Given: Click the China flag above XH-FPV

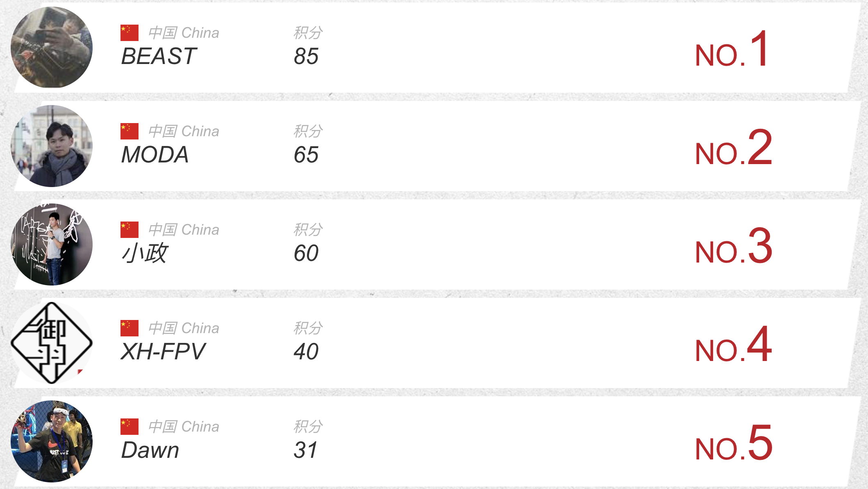Looking at the screenshot, I should [130, 328].
